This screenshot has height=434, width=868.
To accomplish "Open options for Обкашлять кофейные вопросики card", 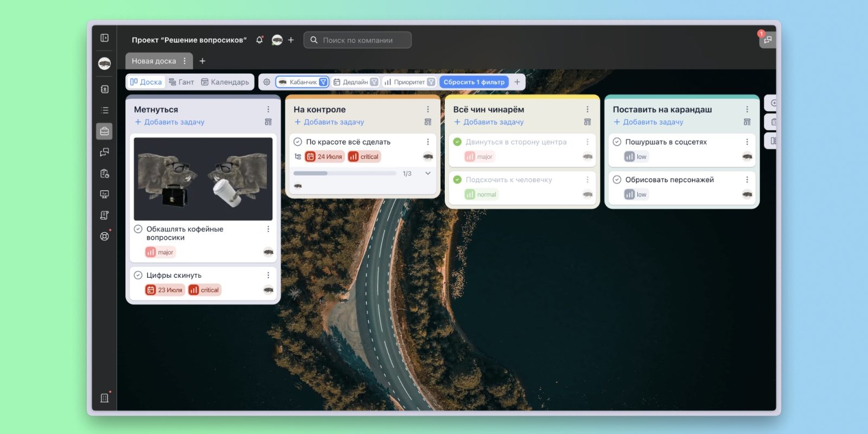I will pyautogui.click(x=268, y=229).
